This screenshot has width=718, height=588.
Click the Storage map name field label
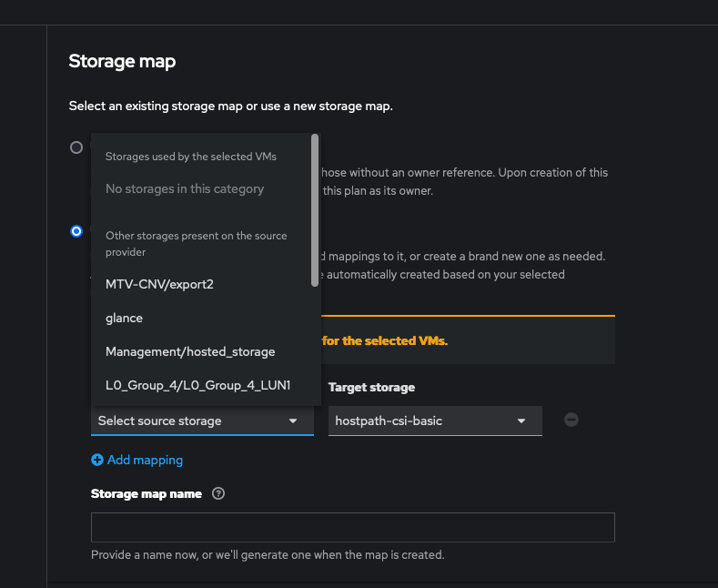(147, 494)
